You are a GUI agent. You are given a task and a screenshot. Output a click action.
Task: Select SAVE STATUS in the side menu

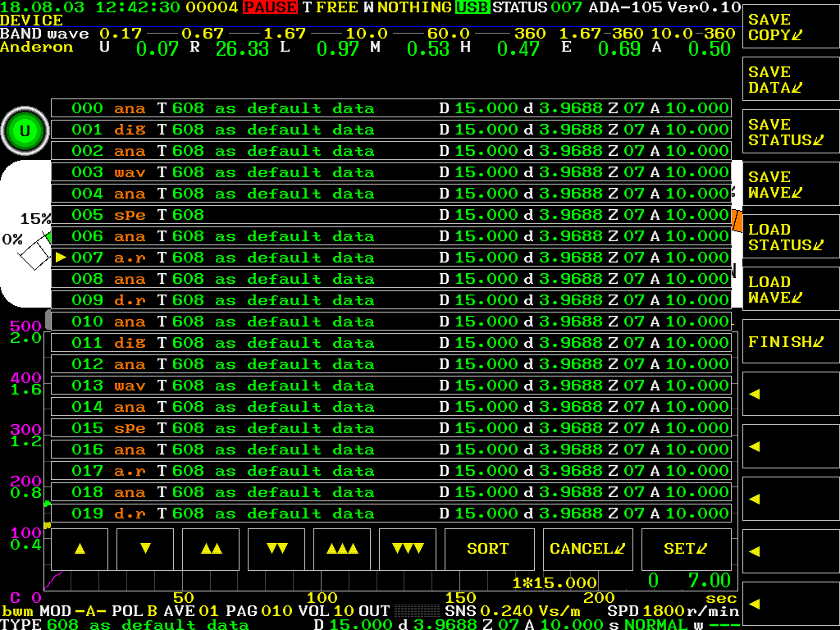click(x=791, y=132)
